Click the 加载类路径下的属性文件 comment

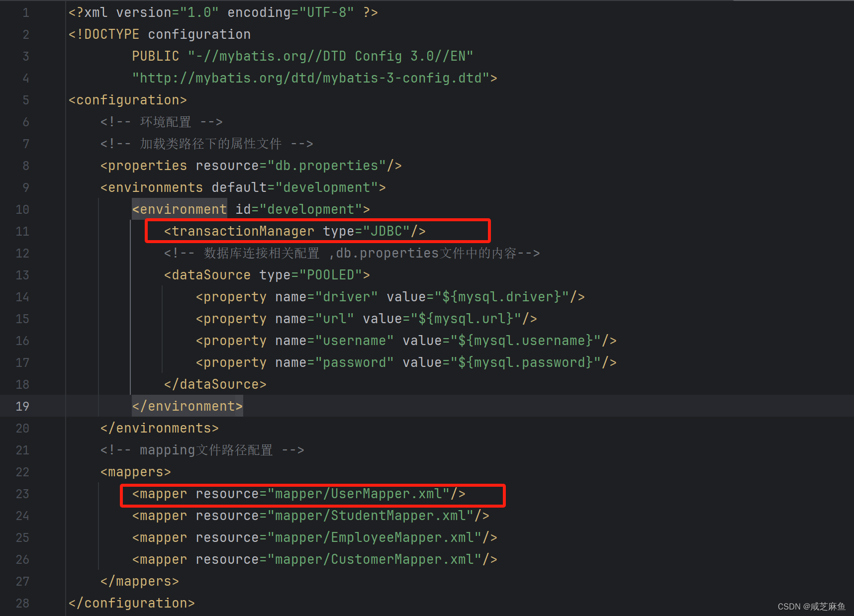point(207,144)
